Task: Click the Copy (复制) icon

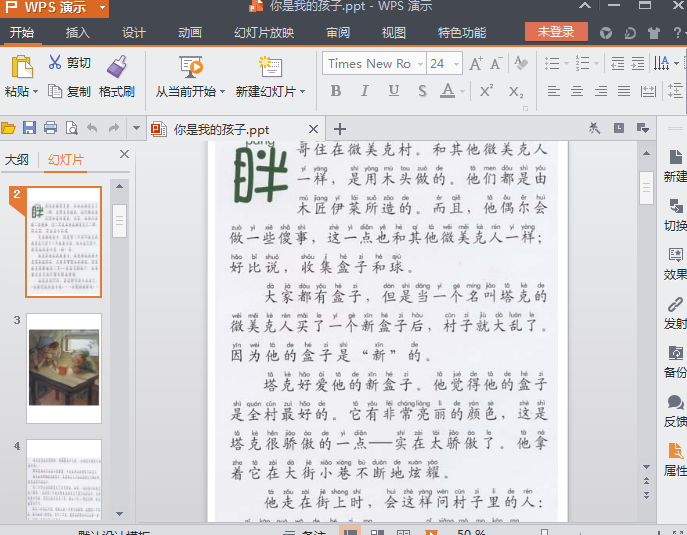Action: [x=55, y=91]
